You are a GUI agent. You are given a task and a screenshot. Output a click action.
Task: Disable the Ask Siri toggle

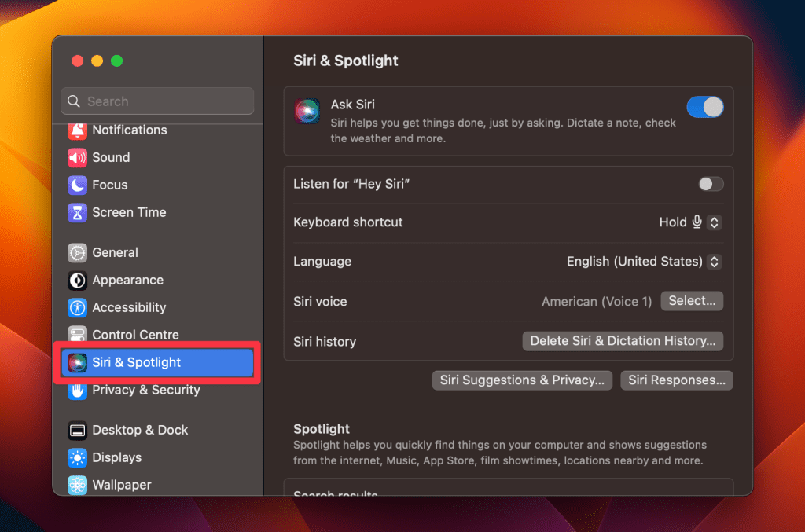pos(704,108)
